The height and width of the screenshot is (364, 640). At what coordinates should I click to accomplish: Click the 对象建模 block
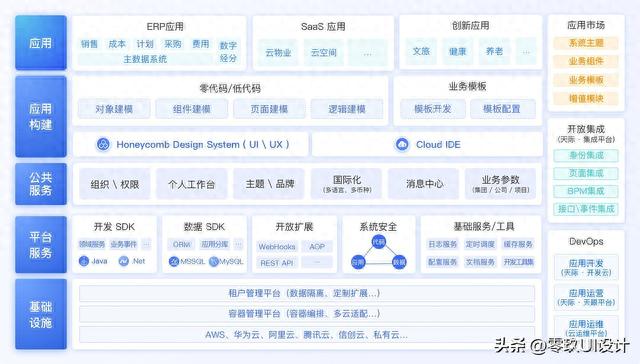tap(114, 109)
